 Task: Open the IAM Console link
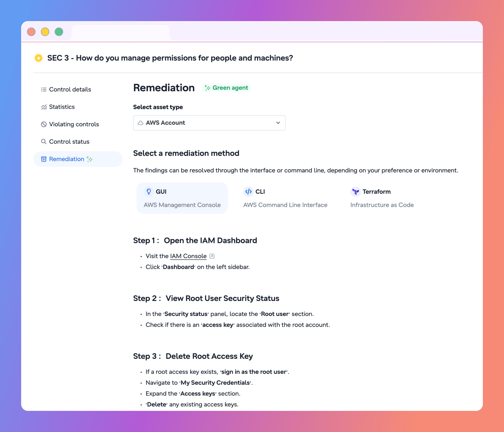[188, 256]
